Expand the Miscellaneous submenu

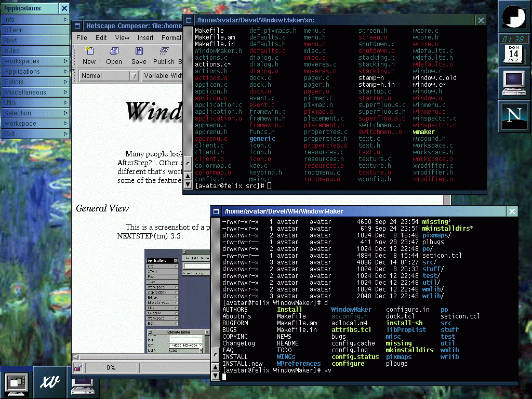tap(36, 92)
